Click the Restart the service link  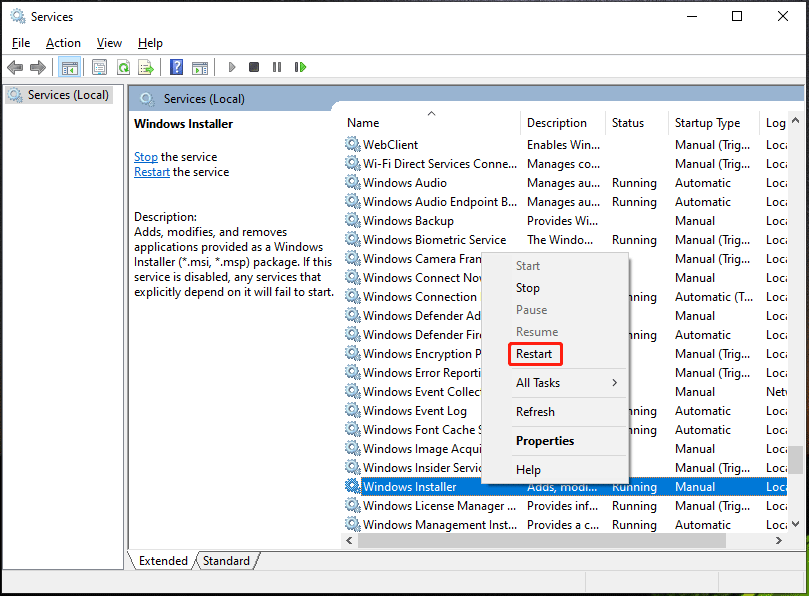pyautogui.click(x=152, y=172)
